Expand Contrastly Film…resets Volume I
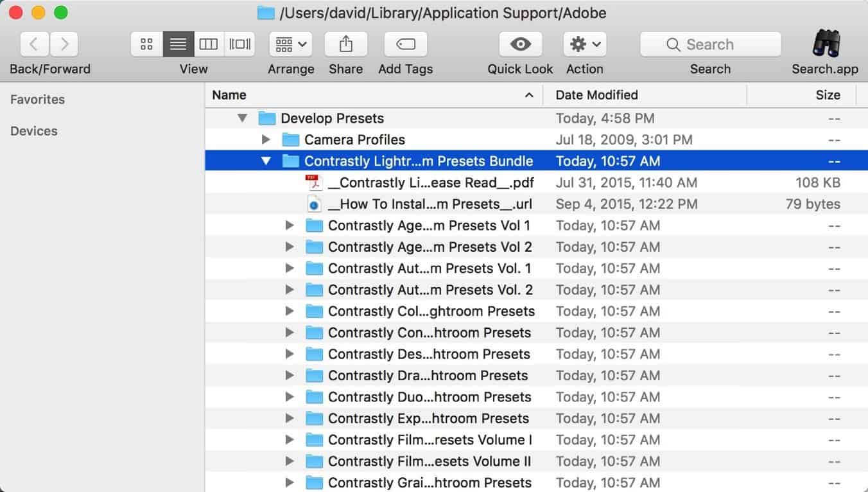This screenshot has width=868, height=492. pyautogui.click(x=290, y=440)
